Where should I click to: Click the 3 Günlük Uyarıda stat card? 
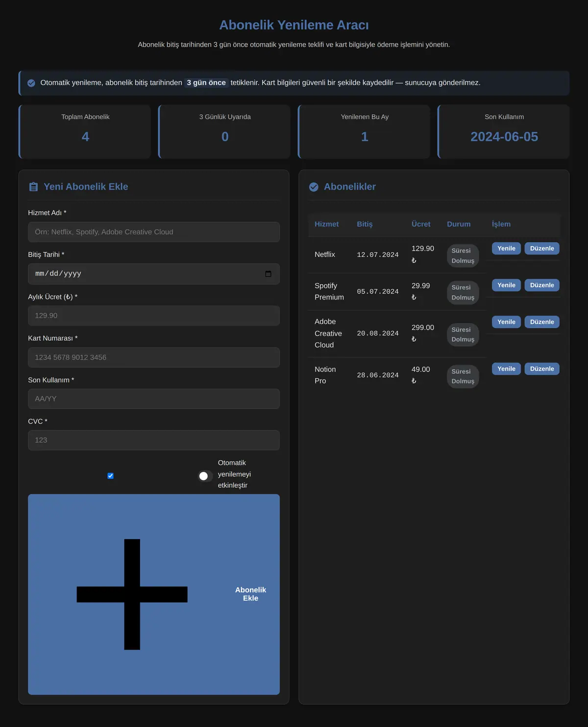click(224, 131)
